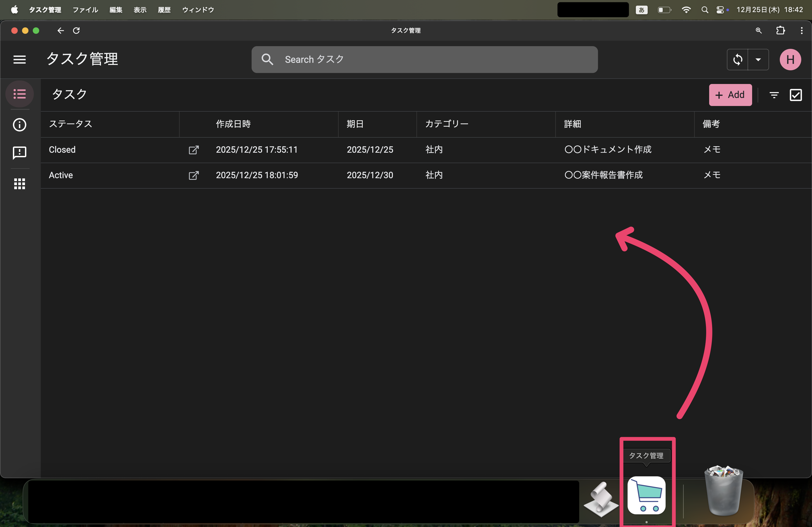Open the 履歴 menu in the menu bar
This screenshot has height=527, width=812.
click(x=164, y=10)
